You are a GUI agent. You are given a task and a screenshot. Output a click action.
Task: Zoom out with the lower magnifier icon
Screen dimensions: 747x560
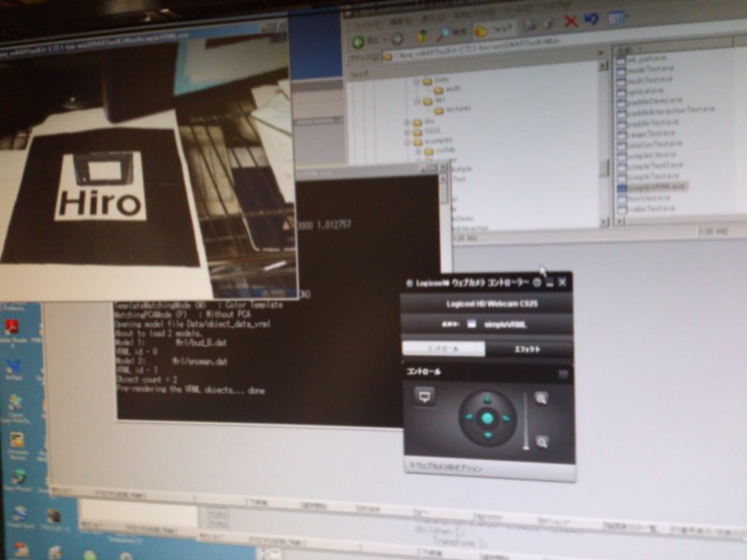coord(542,442)
